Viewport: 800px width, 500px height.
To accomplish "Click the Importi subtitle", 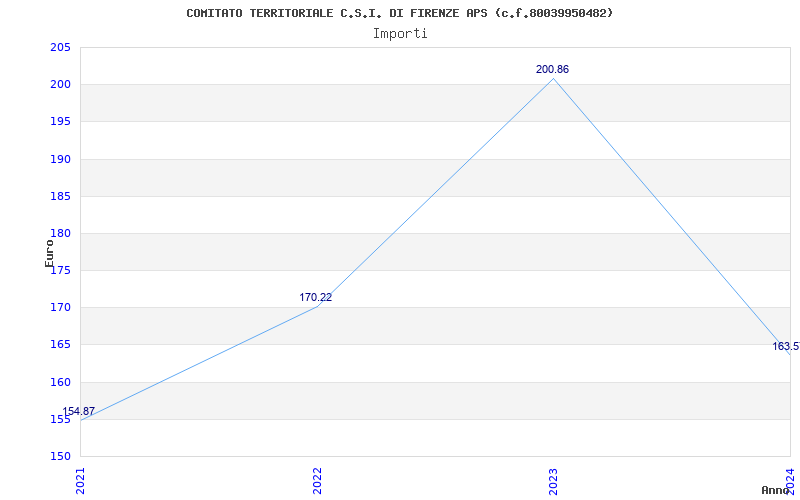I will (x=400, y=34).
